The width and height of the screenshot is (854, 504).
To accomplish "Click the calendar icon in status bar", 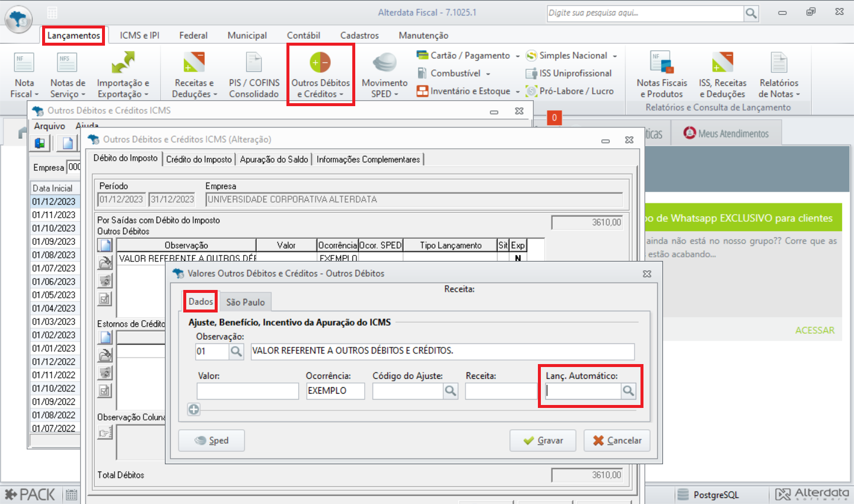I will (x=72, y=495).
